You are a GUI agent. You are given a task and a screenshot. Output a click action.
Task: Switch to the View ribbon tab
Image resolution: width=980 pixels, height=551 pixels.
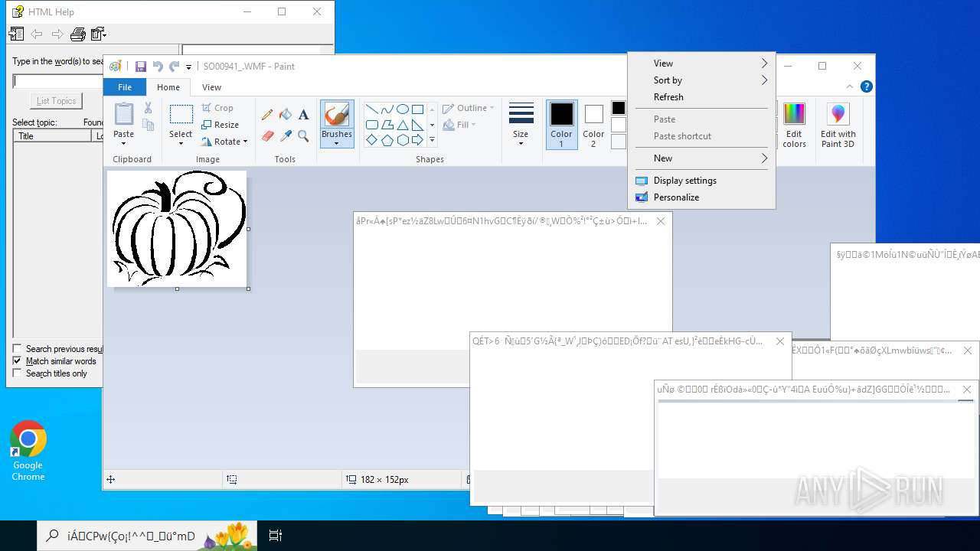point(212,87)
